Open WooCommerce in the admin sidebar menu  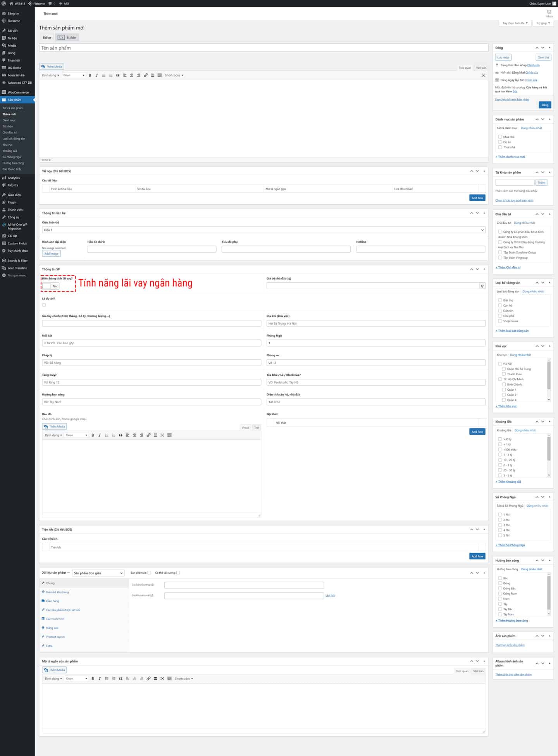pyautogui.click(x=18, y=92)
